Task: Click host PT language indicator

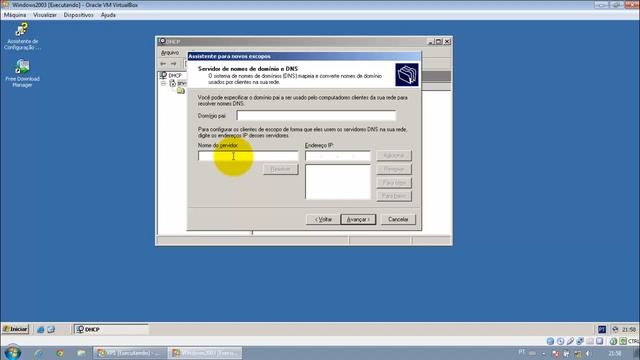Action: (522, 353)
